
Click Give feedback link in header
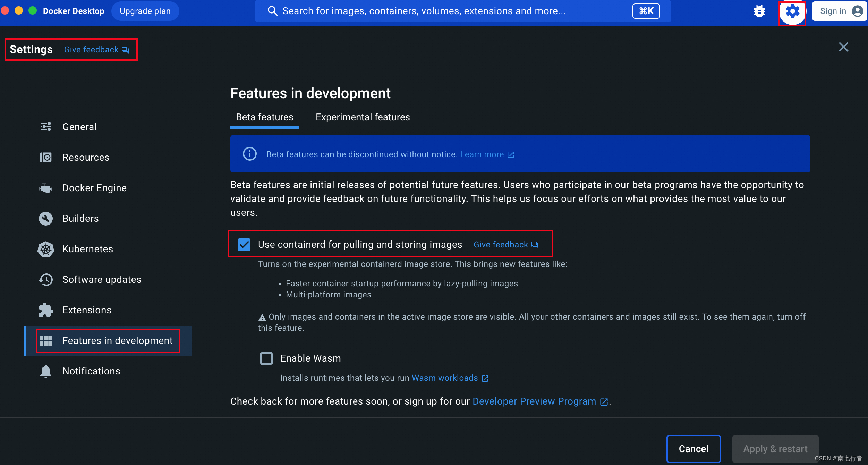click(x=91, y=49)
